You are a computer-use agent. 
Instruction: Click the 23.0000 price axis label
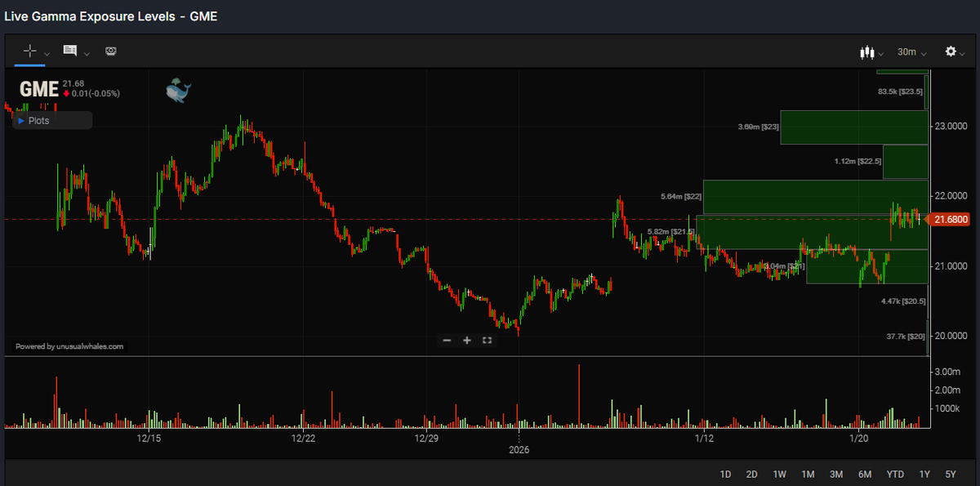pos(952,127)
